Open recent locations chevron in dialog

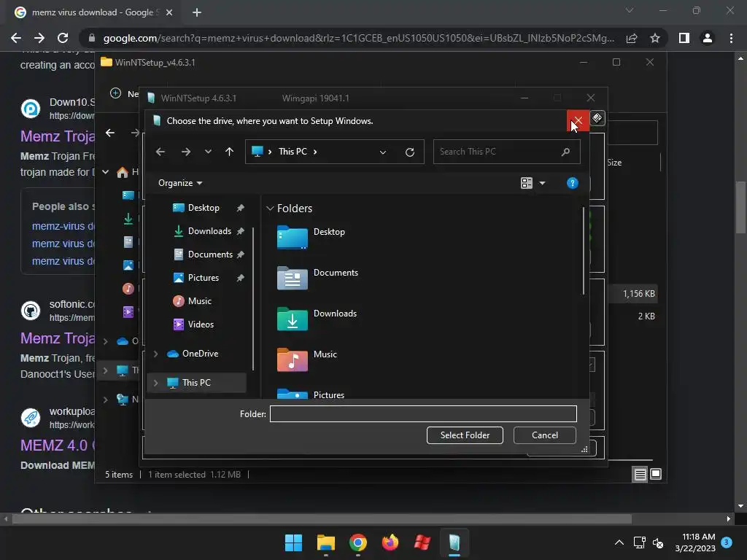[208, 152]
